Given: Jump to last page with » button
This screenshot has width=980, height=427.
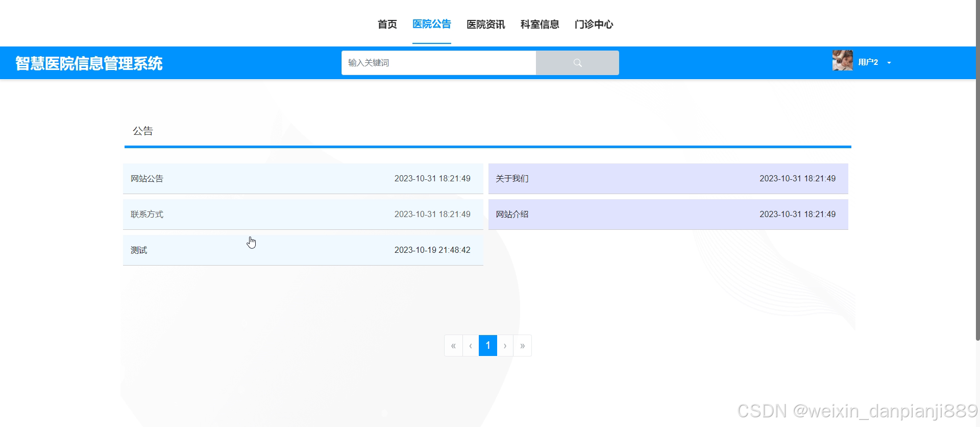Looking at the screenshot, I should coord(523,346).
